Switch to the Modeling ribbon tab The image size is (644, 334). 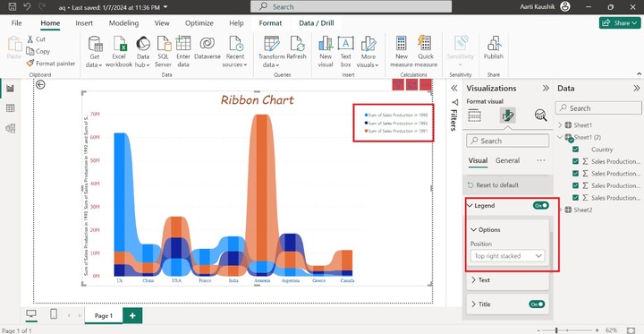pyautogui.click(x=123, y=23)
